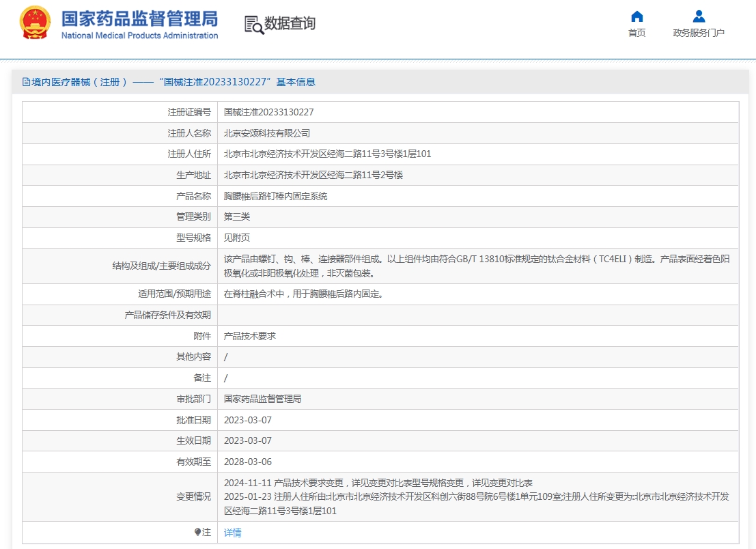
Task: Click the 2024-11-11 change record line
Action: pyautogui.click(x=378, y=483)
